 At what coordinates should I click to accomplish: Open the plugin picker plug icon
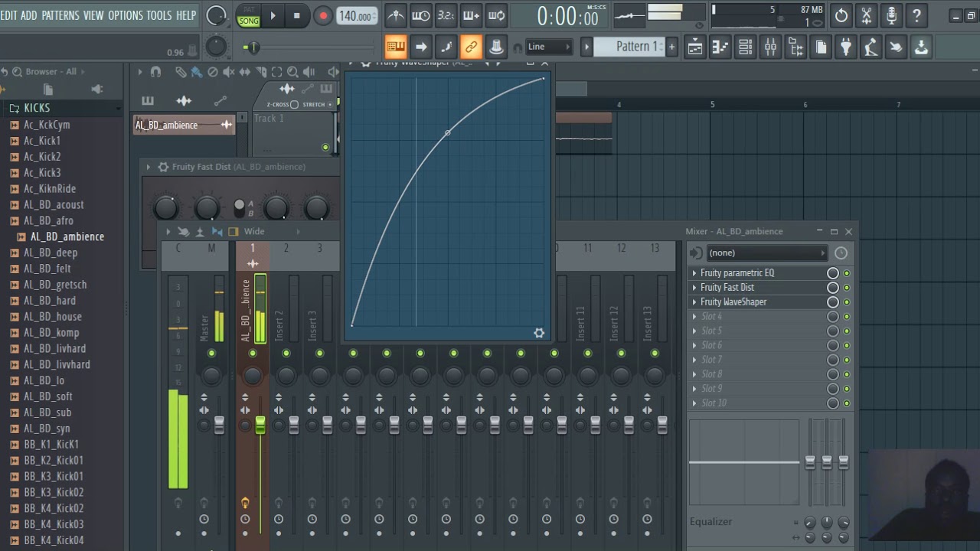845,47
